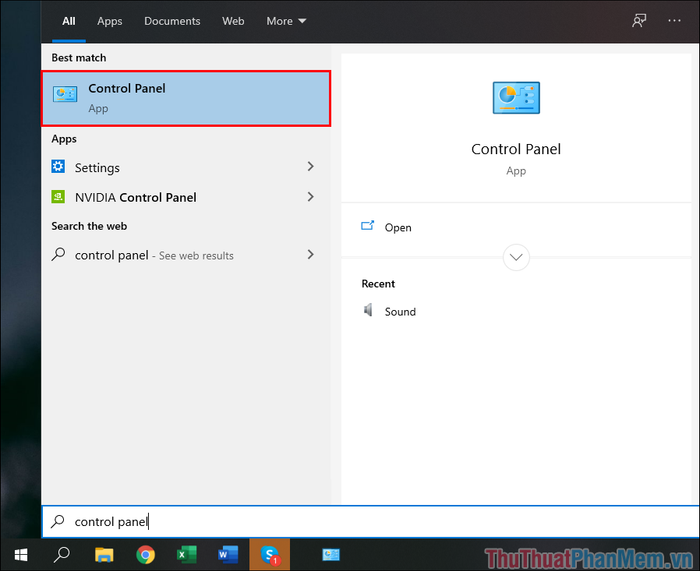The image size is (700, 571).
Task: Switch to the Web search tab
Action: point(233,21)
